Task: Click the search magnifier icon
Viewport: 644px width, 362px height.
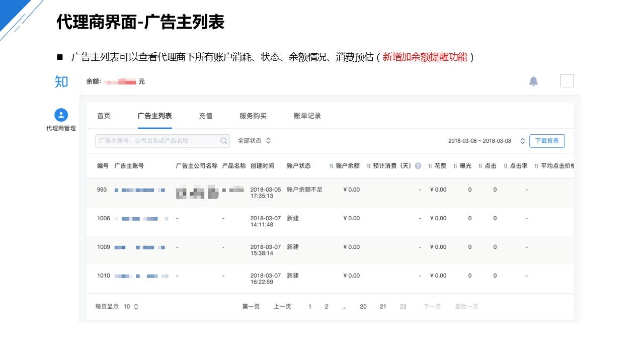Action: click(x=224, y=141)
